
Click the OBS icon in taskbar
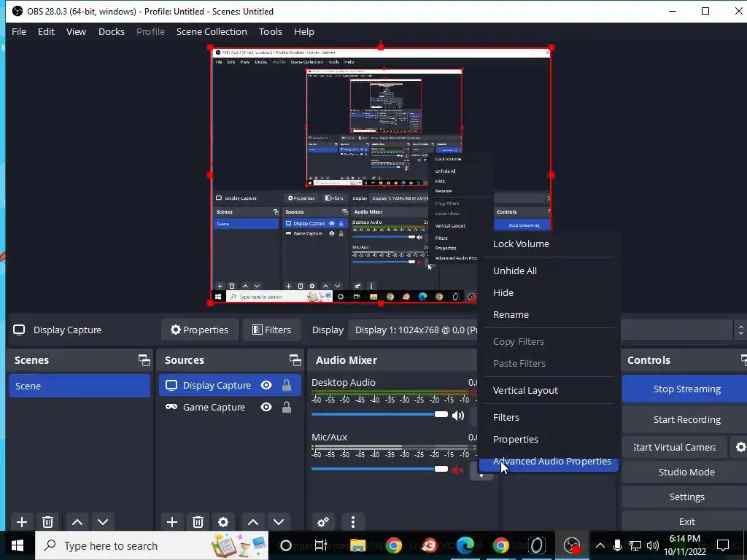click(572, 545)
